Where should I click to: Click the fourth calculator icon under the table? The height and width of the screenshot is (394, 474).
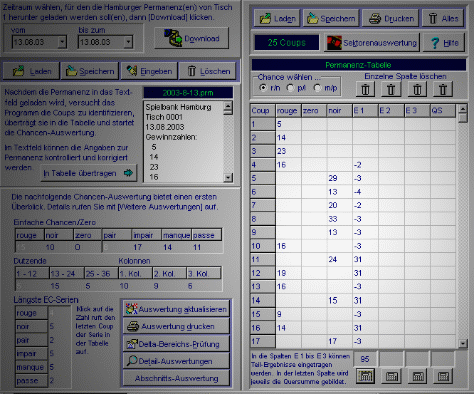443,376
